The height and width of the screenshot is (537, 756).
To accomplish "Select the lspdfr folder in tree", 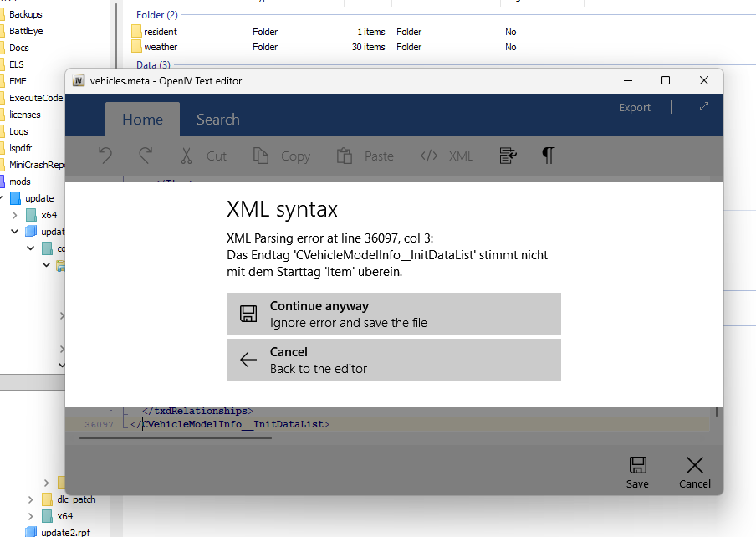I will (20, 148).
